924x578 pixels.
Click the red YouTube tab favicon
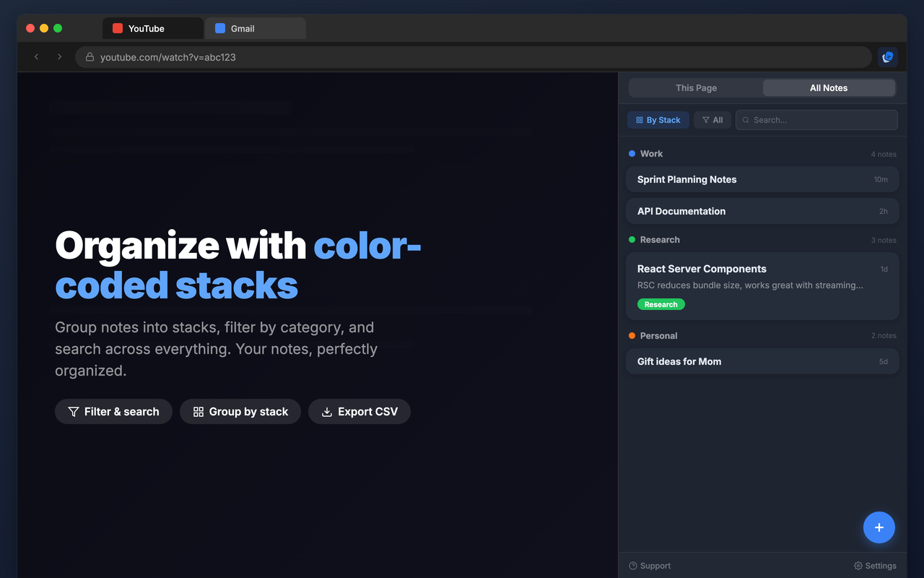coord(118,28)
